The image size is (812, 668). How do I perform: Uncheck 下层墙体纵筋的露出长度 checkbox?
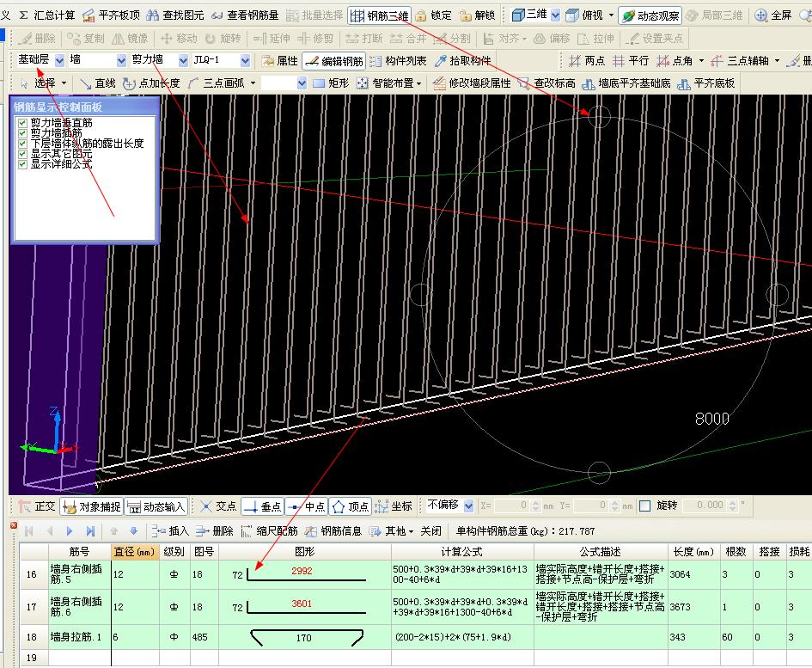pyautogui.click(x=22, y=144)
